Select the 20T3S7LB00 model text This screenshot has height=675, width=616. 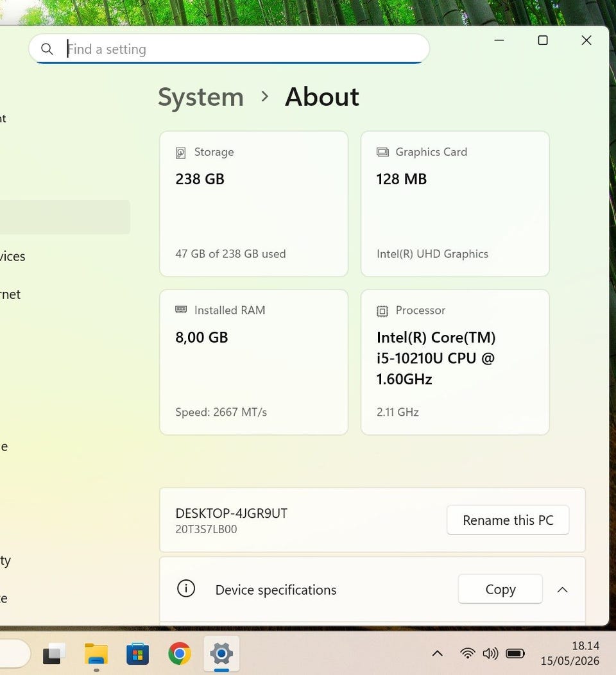[x=206, y=529]
